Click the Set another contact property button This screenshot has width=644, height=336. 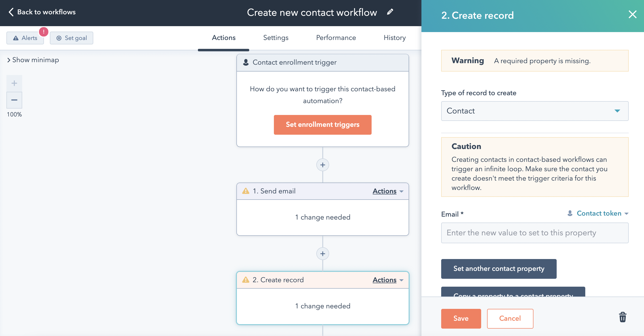tap(499, 268)
